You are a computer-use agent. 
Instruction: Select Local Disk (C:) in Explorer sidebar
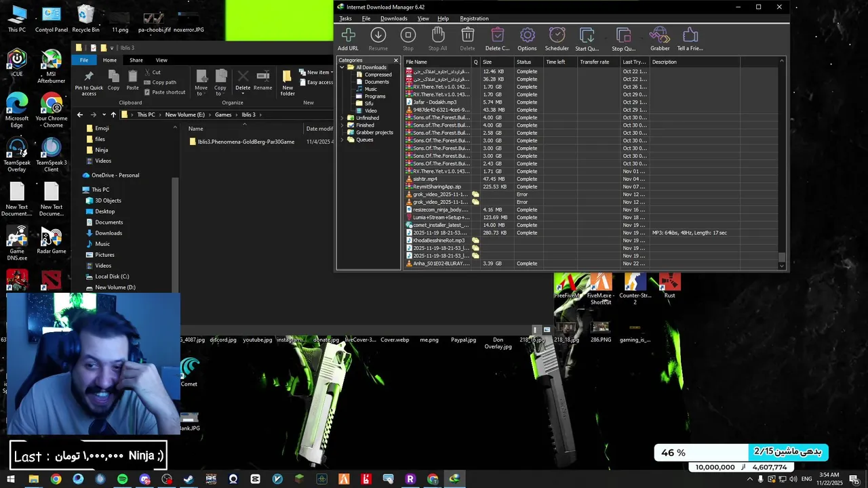point(111,277)
